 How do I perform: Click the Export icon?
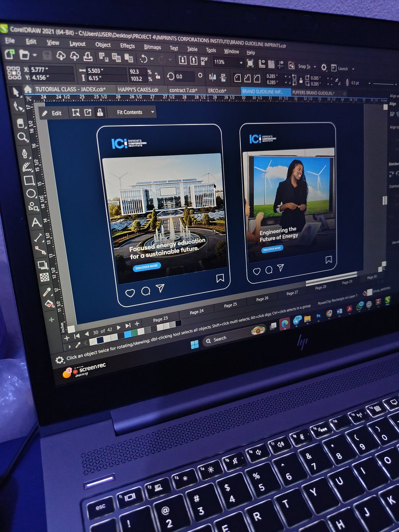tap(193, 60)
